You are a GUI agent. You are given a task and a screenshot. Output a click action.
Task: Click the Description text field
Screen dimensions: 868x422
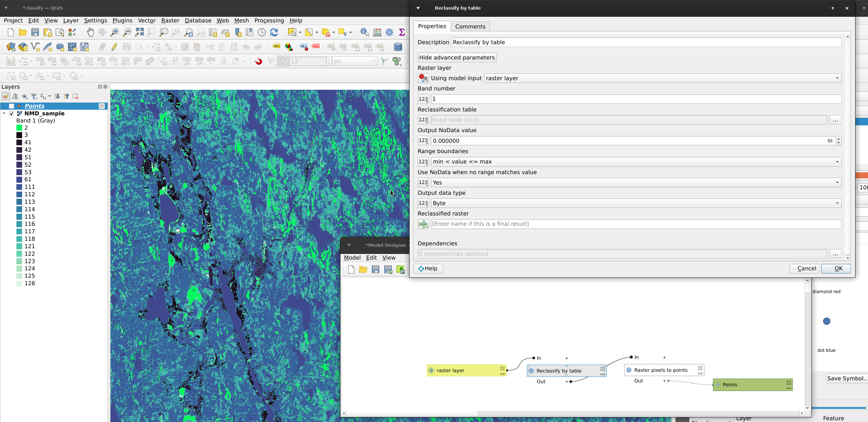647,42
